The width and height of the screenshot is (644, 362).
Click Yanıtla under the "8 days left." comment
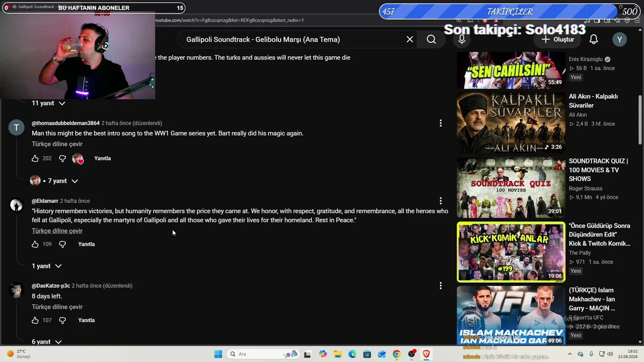pyautogui.click(x=87, y=320)
